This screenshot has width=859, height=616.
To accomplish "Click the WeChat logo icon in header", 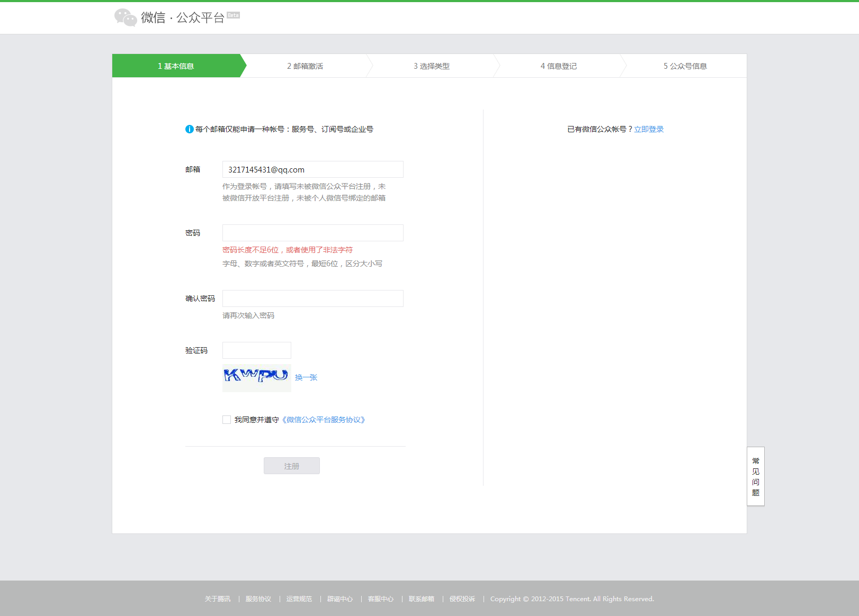I will point(126,17).
